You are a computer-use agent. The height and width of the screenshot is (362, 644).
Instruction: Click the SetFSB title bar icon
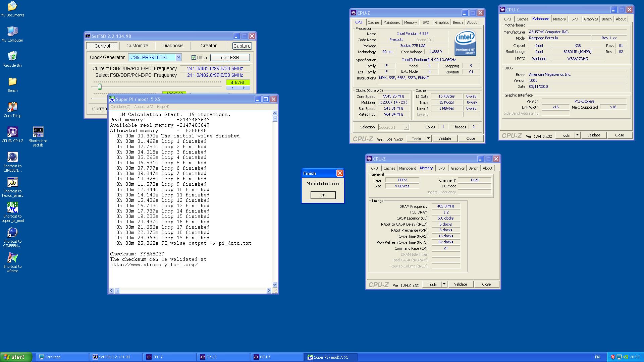click(88, 36)
